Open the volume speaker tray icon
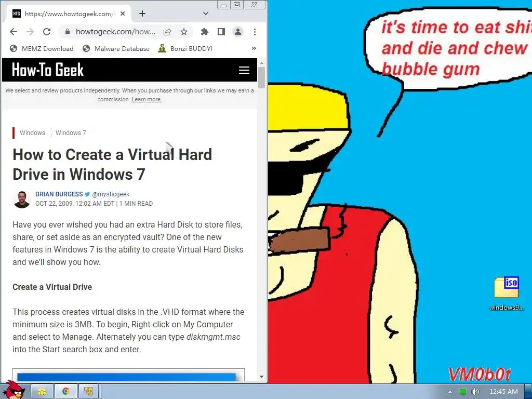 tap(475, 392)
